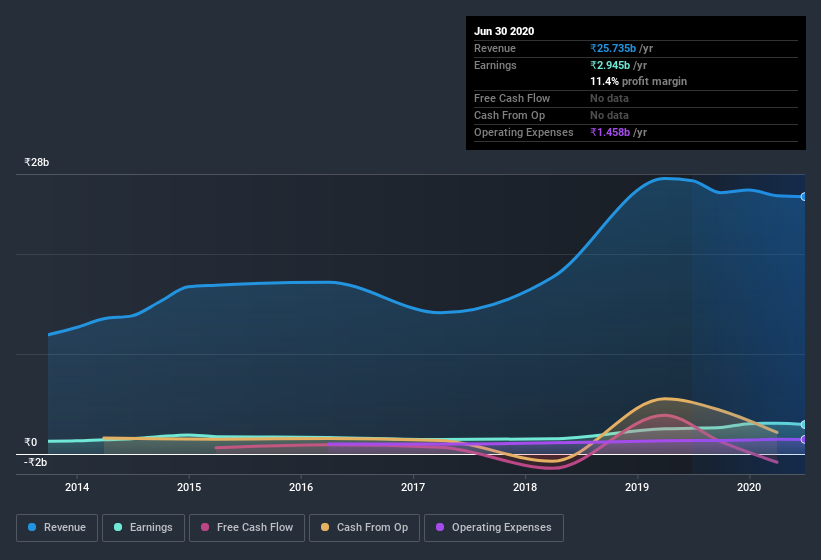This screenshot has width=821, height=560.
Task: Click the 2016 x-axis label
Action: pos(301,487)
